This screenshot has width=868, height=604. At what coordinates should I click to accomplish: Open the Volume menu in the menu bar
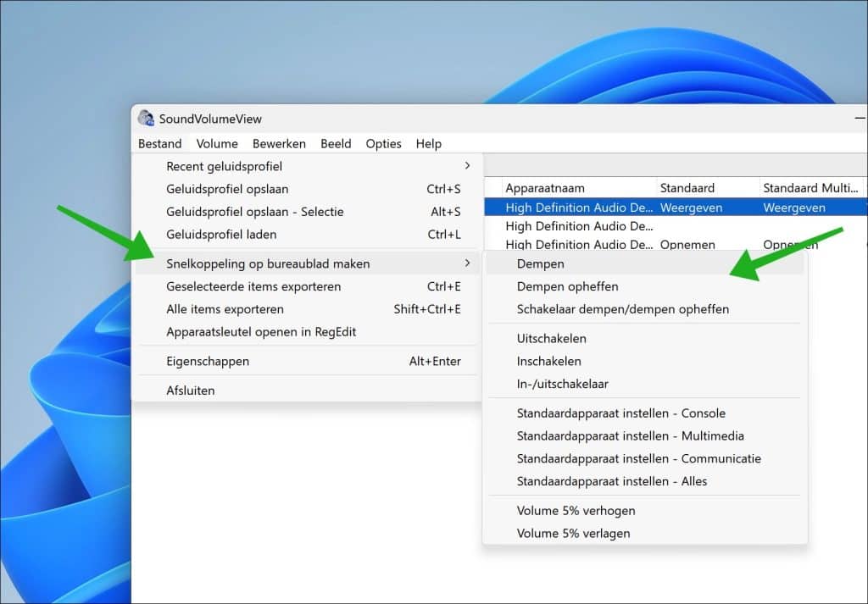(x=217, y=144)
